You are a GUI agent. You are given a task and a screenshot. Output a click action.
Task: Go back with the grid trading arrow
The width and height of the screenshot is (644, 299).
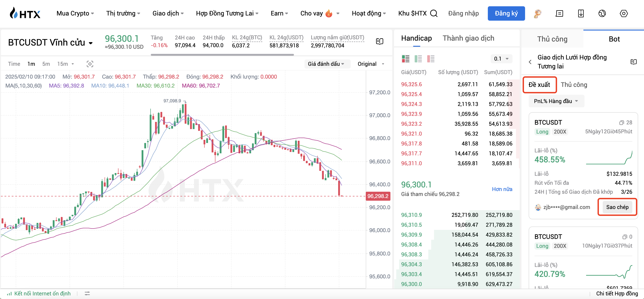click(x=530, y=62)
